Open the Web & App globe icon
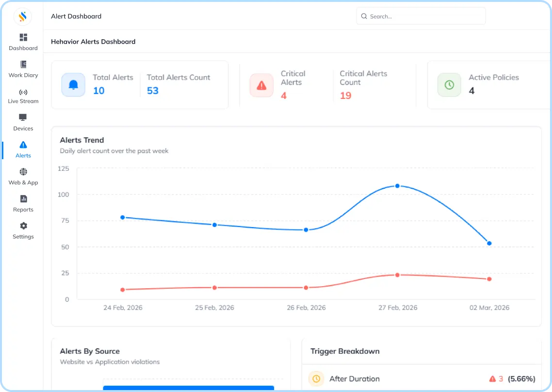 coord(23,172)
